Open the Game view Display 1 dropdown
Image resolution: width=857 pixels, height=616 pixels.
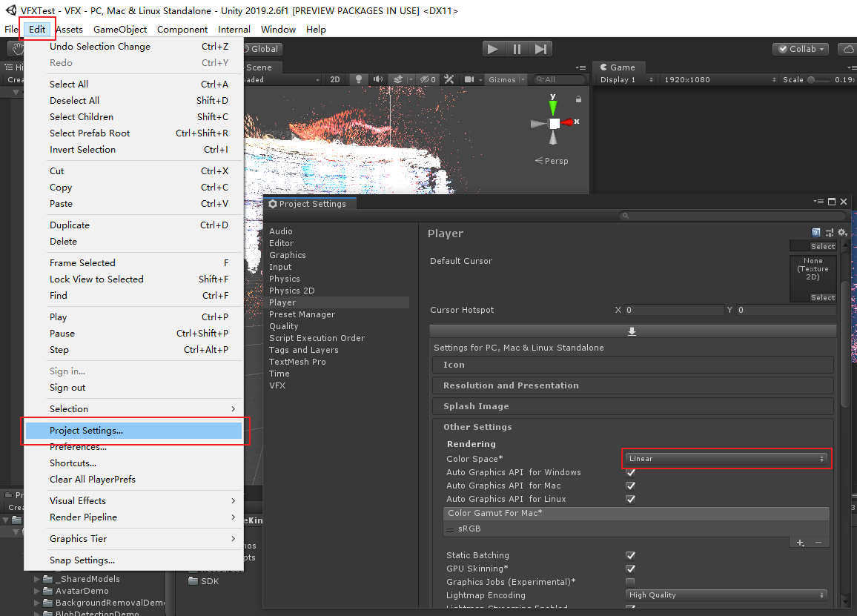point(626,79)
